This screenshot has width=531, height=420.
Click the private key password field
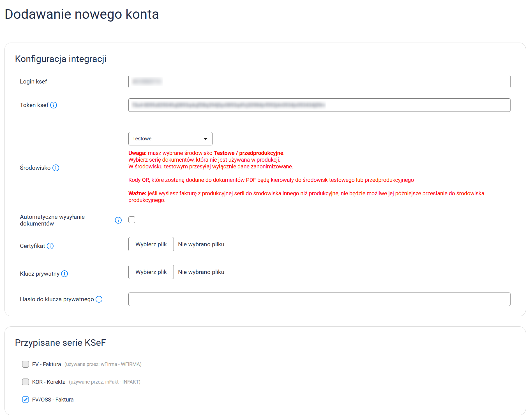point(319,299)
